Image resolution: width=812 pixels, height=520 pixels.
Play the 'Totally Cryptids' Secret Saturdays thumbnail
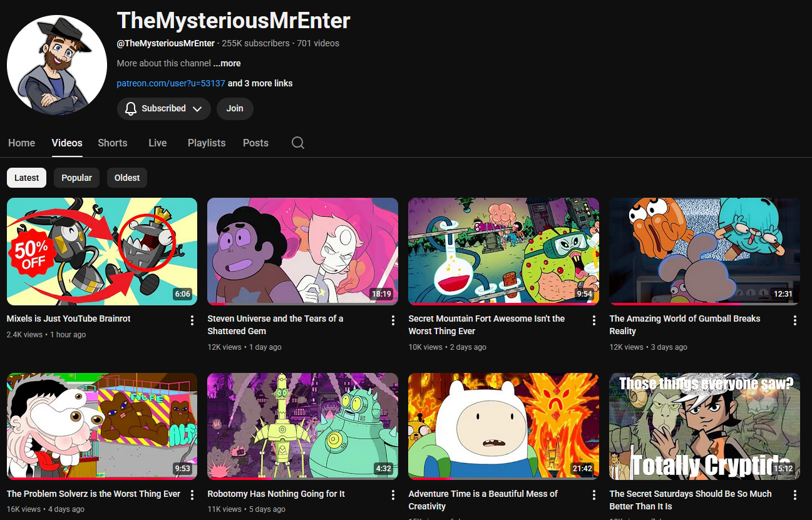click(x=705, y=427)
